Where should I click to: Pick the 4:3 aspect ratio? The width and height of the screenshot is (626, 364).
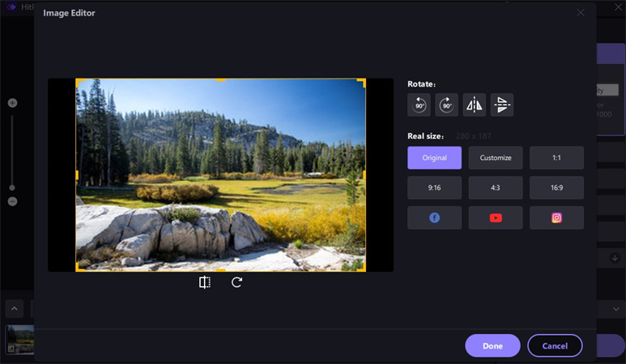click(496, 188)
